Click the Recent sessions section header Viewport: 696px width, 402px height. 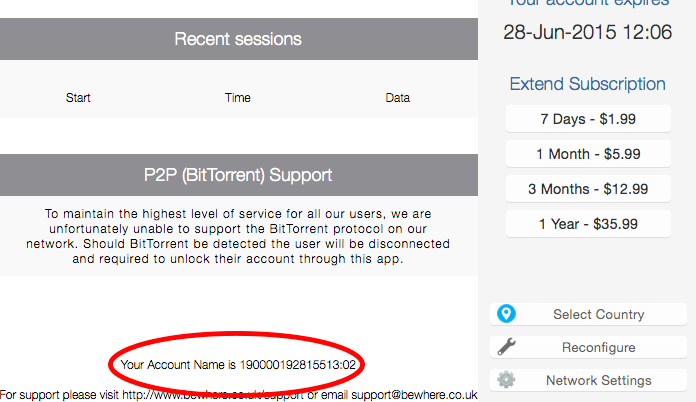point(238,40)
